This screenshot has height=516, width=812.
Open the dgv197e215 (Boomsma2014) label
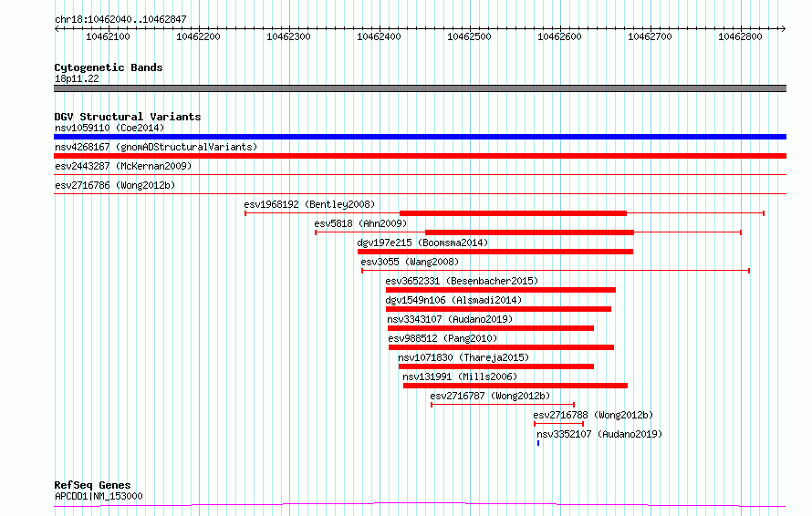tap(422, 243)
